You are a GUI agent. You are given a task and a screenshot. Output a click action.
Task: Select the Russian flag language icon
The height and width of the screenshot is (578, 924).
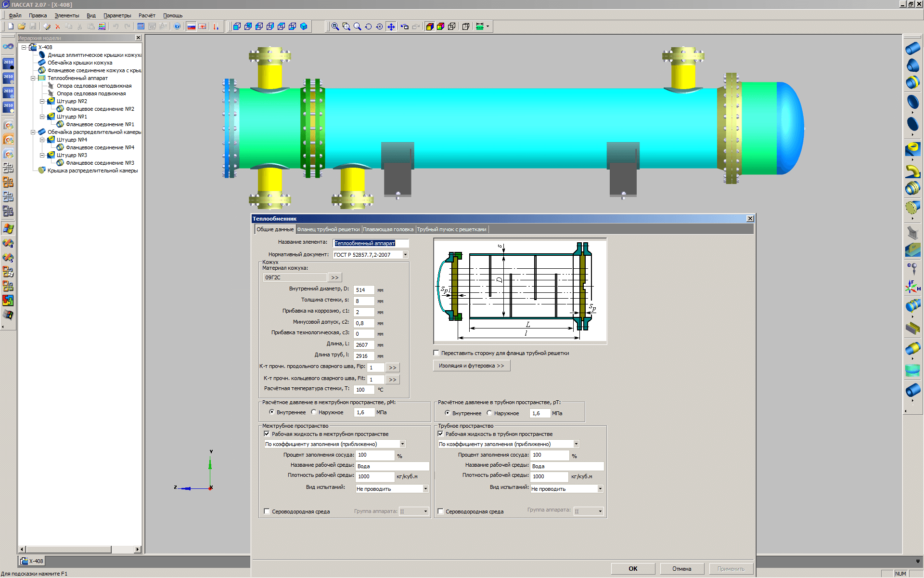[x=192, y=26]
